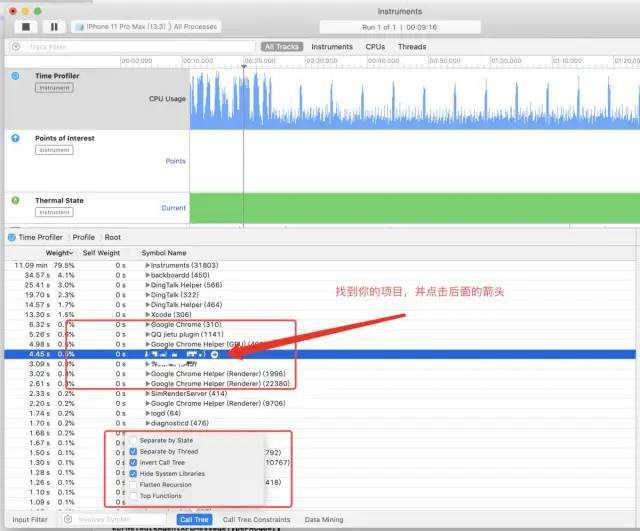Screen dimensions: 640x531
Task: Open the Data Mining options
Action: tap(324, 520)
